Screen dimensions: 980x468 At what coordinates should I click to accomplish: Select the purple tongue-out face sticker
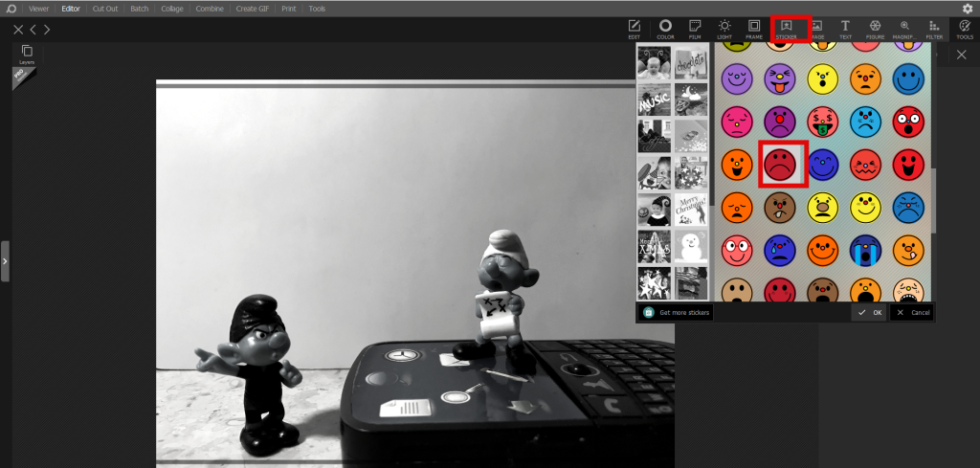(x=780, y=79)
